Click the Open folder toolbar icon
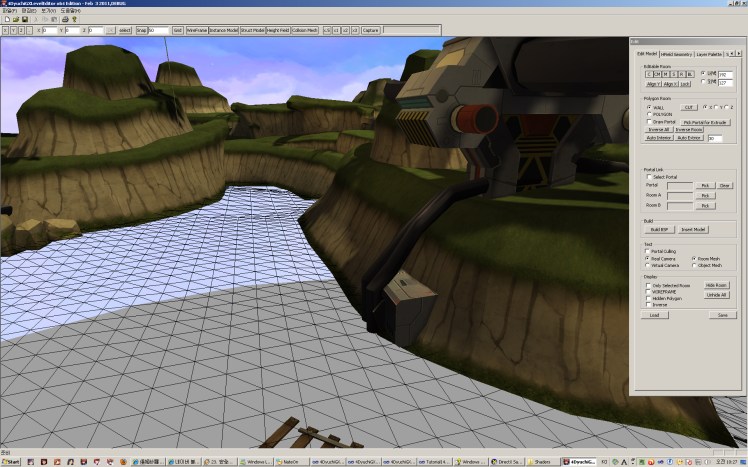748x467 pixels. point(14,18)
